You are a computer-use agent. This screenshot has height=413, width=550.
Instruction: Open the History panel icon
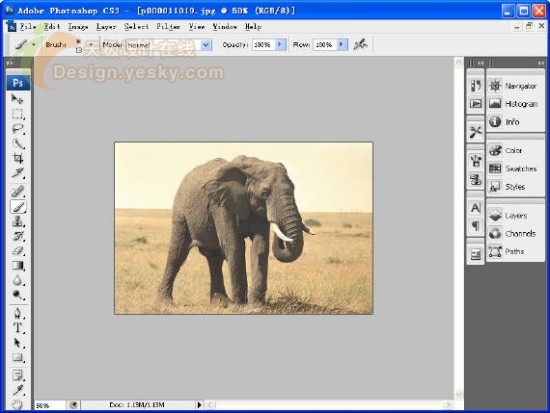coord(476,85)
